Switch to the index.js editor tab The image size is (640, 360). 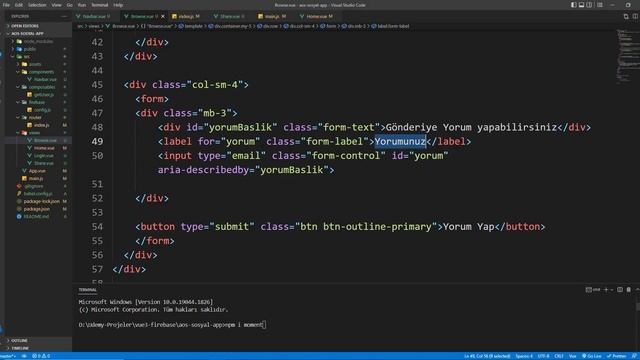tap(189, 16)
